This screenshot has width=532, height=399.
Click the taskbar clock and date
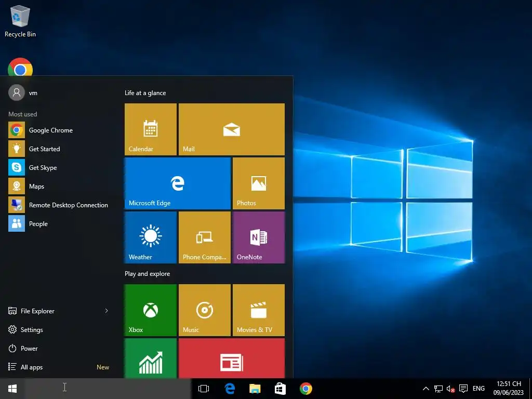click(x=508, y=388)
